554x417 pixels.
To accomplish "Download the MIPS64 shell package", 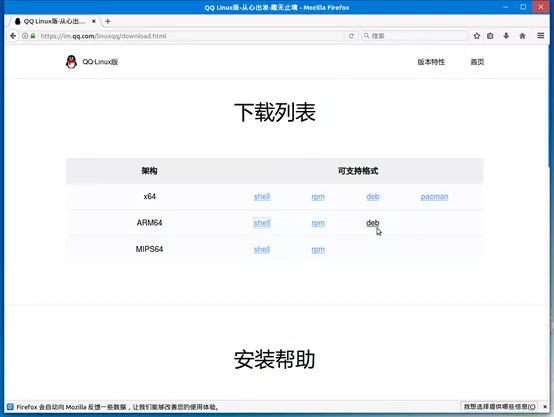I will (x=261, y=249).
